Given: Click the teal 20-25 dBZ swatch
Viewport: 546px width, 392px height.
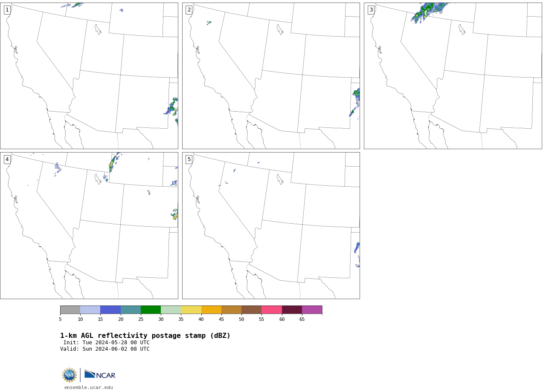Looking at the screenshot, I should 131,310.
